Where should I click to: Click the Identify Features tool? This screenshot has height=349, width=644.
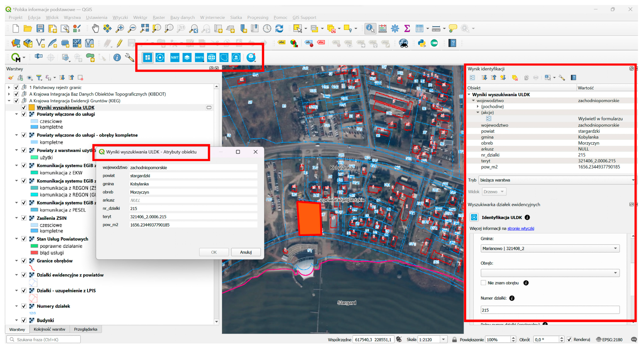click(370, 28)
